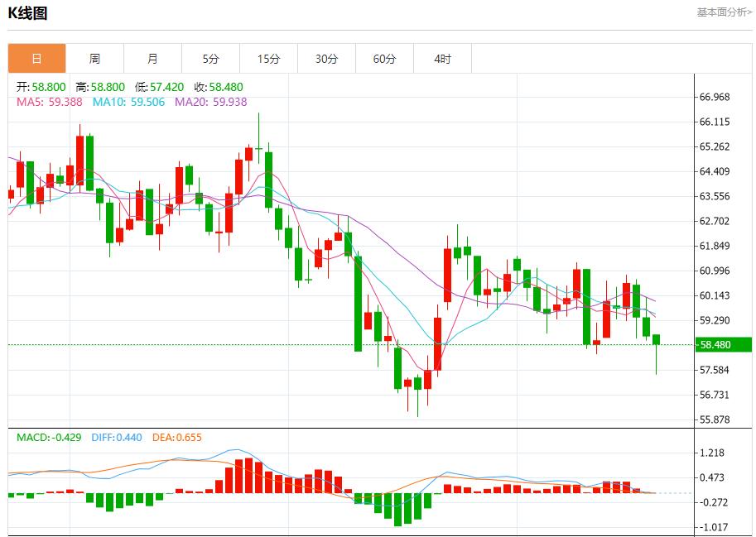
Task: Open the 基本面分析 link
Action: (724, 12)
